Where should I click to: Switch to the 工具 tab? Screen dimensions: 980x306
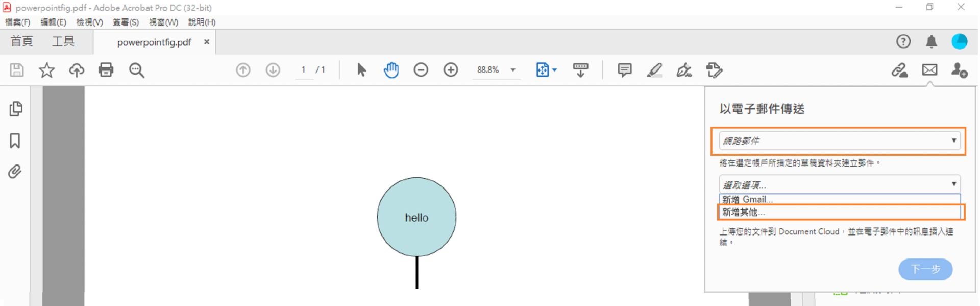[x=63, y=41]
